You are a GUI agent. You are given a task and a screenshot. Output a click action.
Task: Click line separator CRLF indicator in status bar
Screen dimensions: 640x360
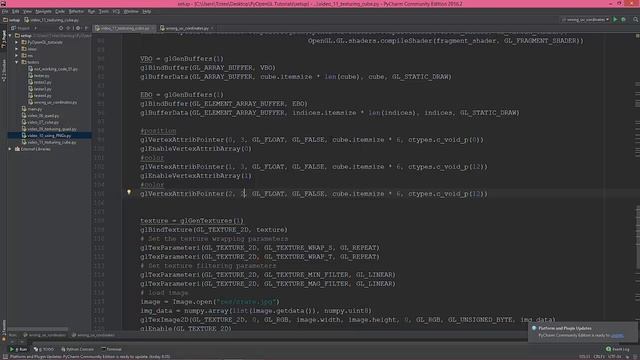coord(600,357)
